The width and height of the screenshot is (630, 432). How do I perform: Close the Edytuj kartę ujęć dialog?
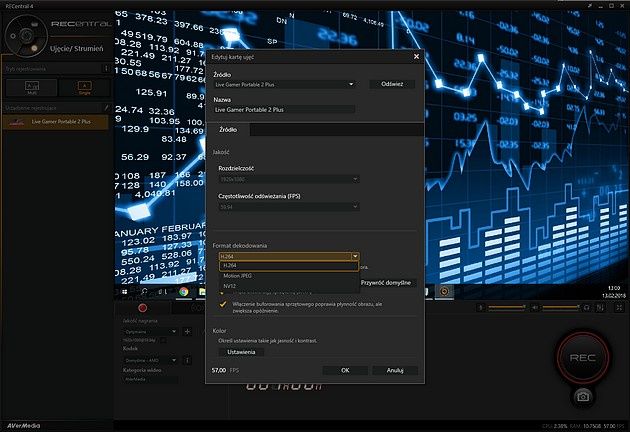[x=416, y=57]
